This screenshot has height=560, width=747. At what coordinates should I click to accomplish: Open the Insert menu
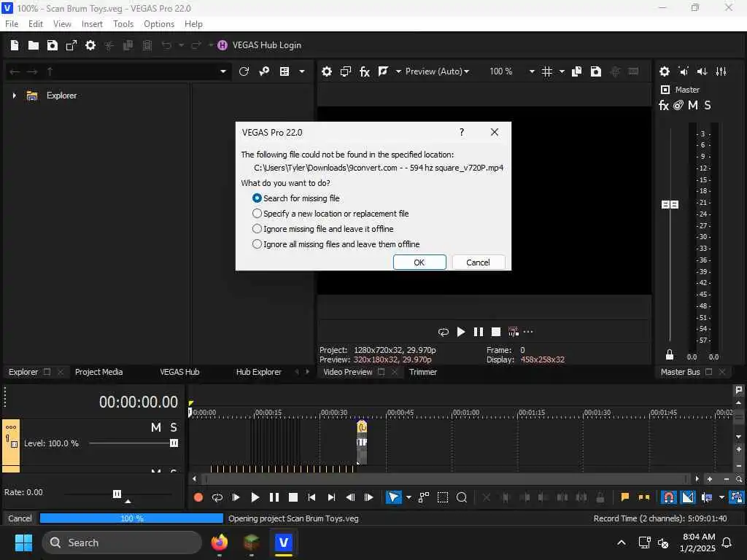[x=92, y=24]
